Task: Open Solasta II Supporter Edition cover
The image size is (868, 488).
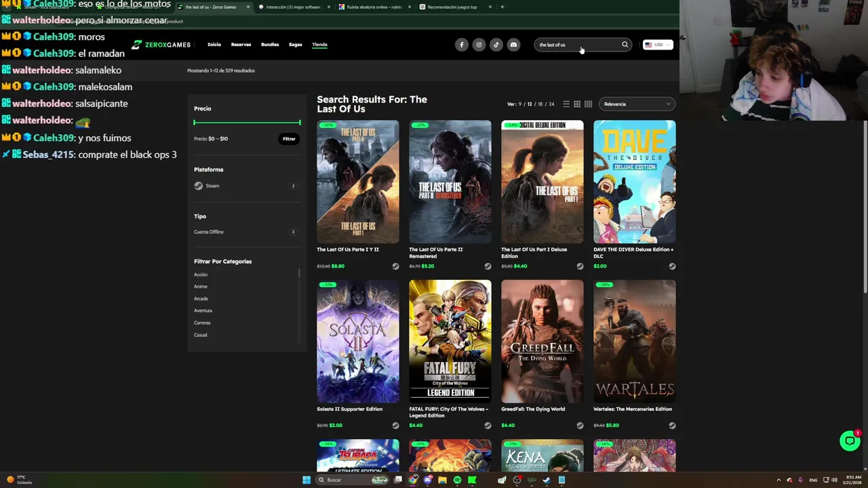Action: pyautogui.click(x=358, y=342)
